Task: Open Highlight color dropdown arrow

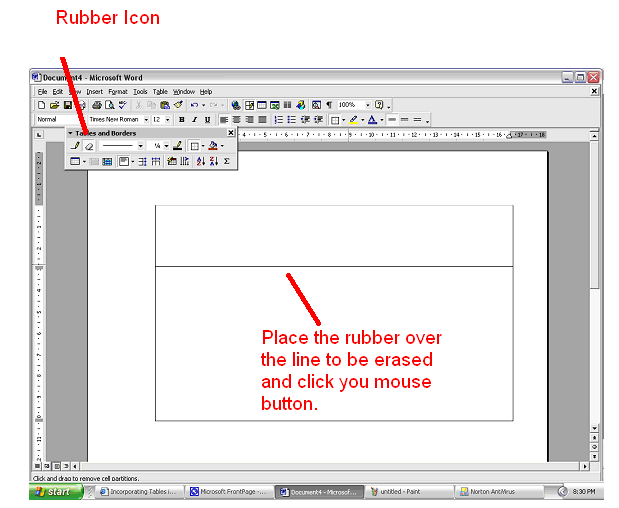Action: (363, 120)
